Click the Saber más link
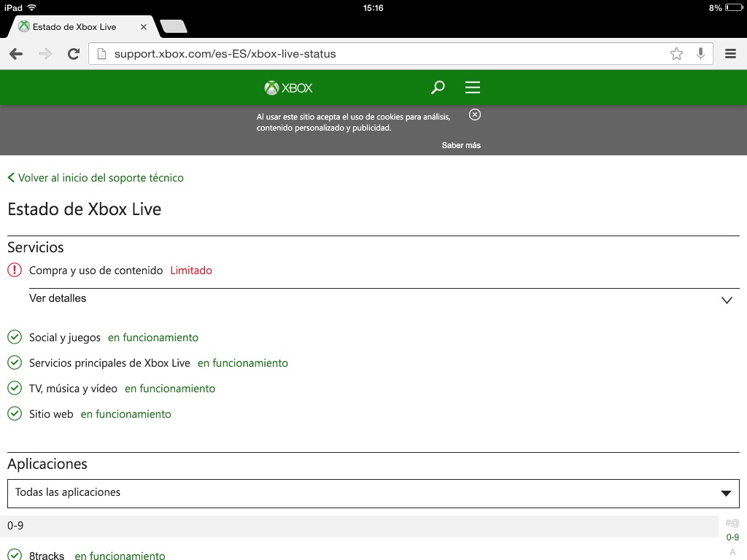Screen dimensions: 747x560 coord(461,145)
